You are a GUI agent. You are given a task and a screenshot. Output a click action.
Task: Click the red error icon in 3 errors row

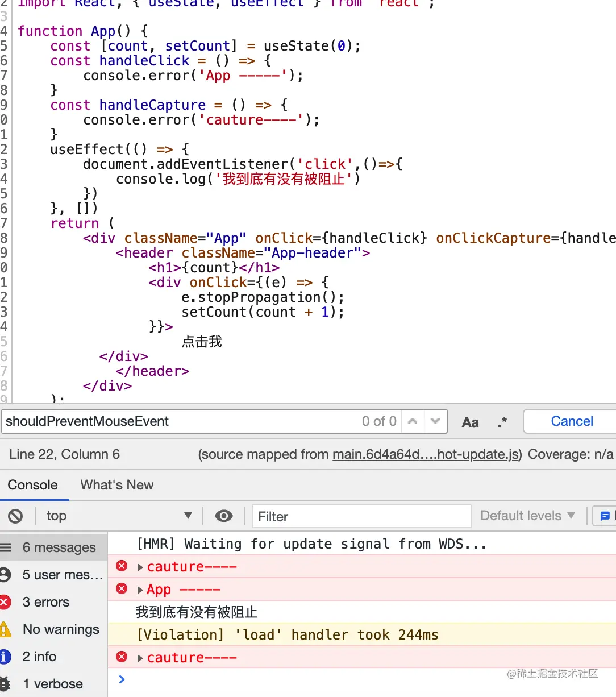tap(5, 602)
